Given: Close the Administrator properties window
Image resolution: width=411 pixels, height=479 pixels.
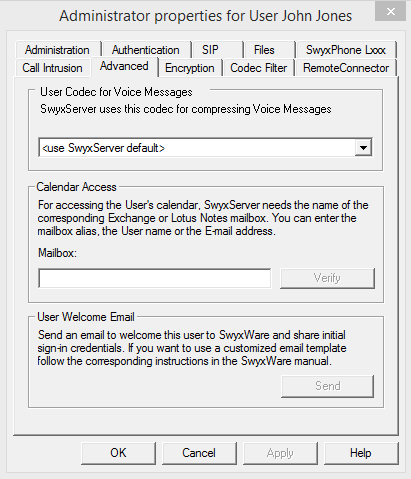Looking at the screenshot, I should pyautogui.click(x=390, y=12).
